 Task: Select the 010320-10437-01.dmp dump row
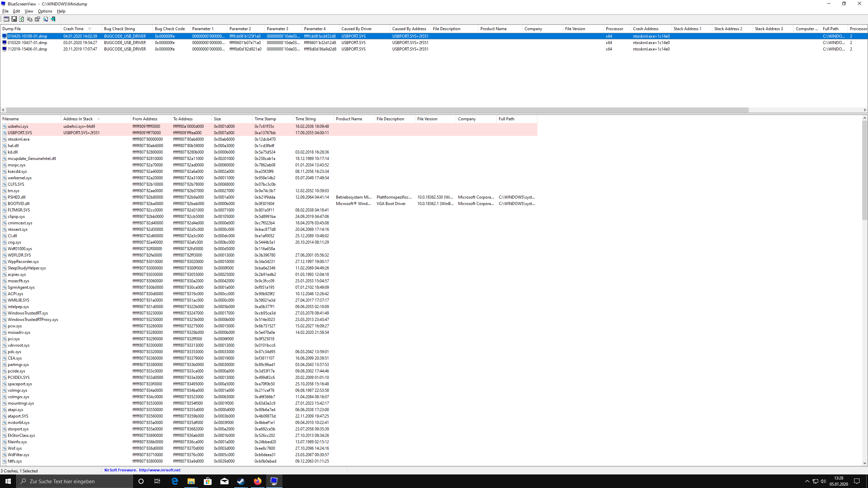tap(27, 43)
